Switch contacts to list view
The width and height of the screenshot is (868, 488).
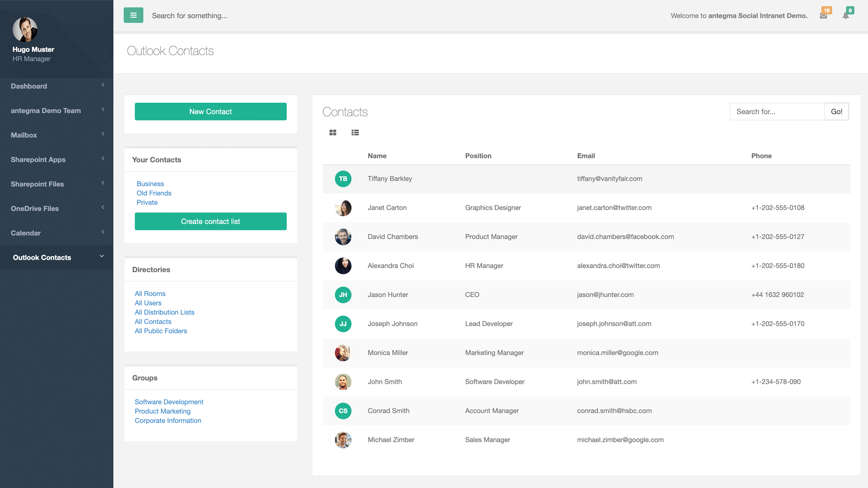point(355,133)
